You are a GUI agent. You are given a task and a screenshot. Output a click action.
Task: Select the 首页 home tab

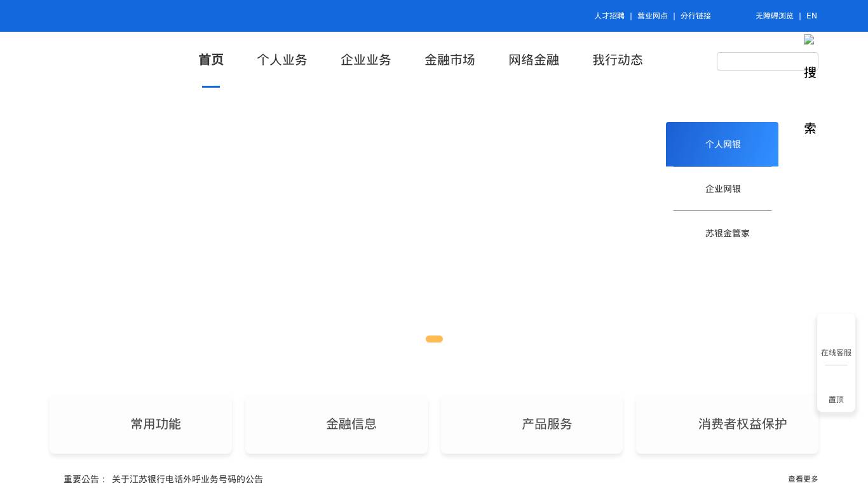pos(211,60)
